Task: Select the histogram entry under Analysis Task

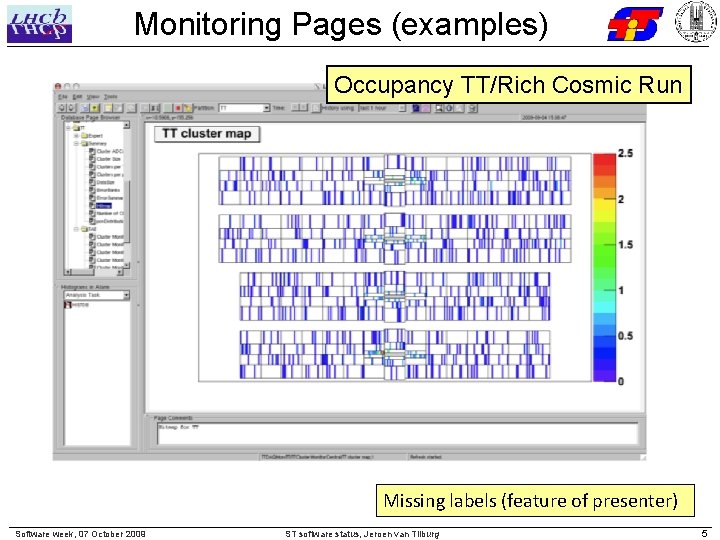Action: click(x=77, y=305)
